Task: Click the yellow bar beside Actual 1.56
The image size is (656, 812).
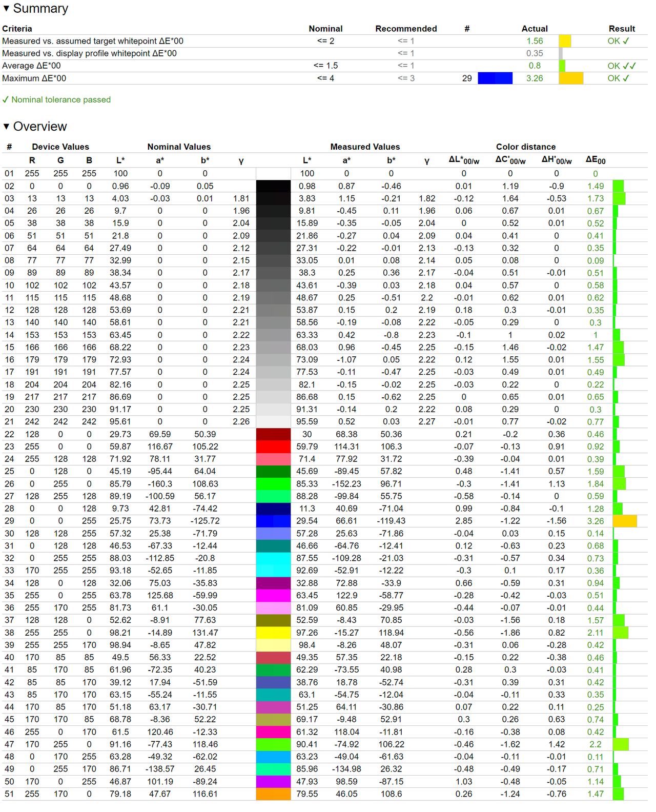Action: point(565,41)
